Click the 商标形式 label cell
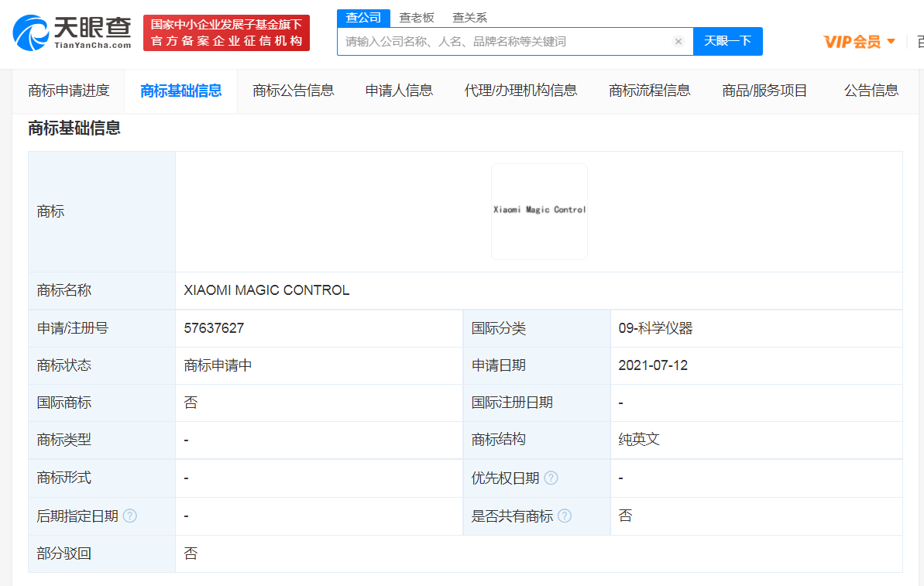The image size is (924, 586). pos(102,478)
